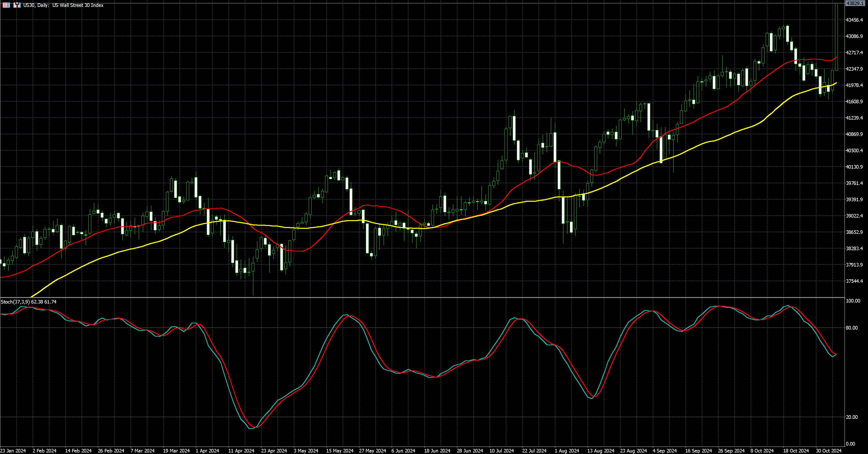The height and width of the screenshot is (454, 868).
Task: Click the 40130.9 price scale label
Action: (x=854, y=167)
